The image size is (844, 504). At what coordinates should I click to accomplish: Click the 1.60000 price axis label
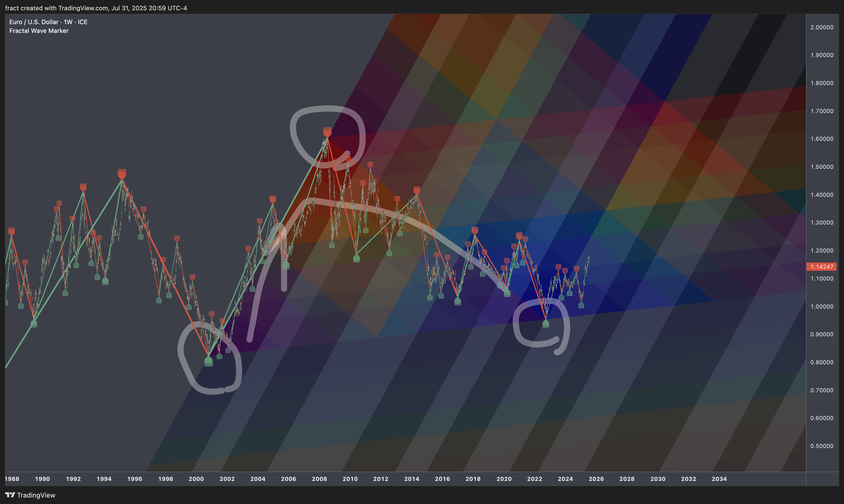tap(822, 139)
